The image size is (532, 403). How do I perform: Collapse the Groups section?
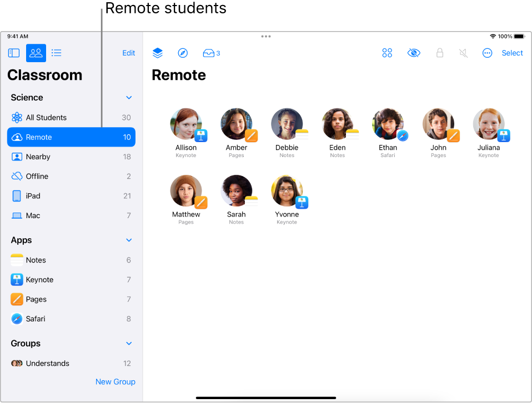pyautogui.click(x=129, y=343)
